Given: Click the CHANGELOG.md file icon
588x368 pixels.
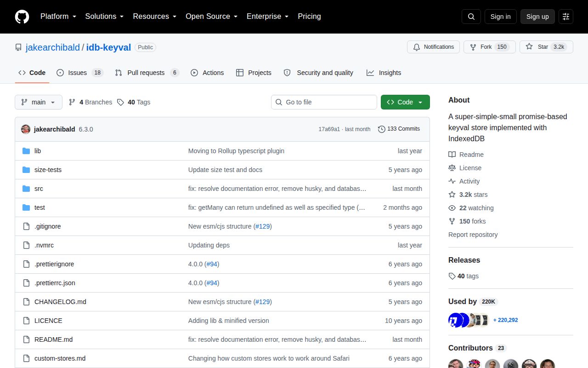Looking at the screenshot, I should [26, 302].
